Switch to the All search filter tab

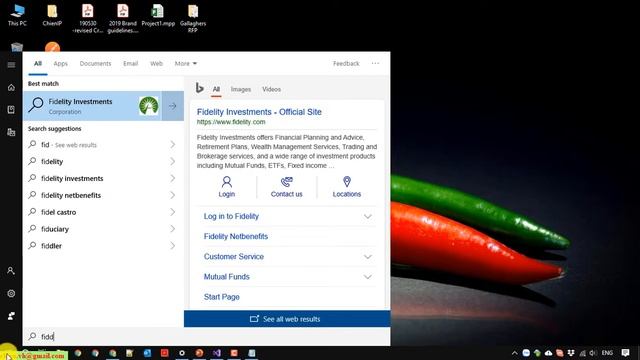38,63
